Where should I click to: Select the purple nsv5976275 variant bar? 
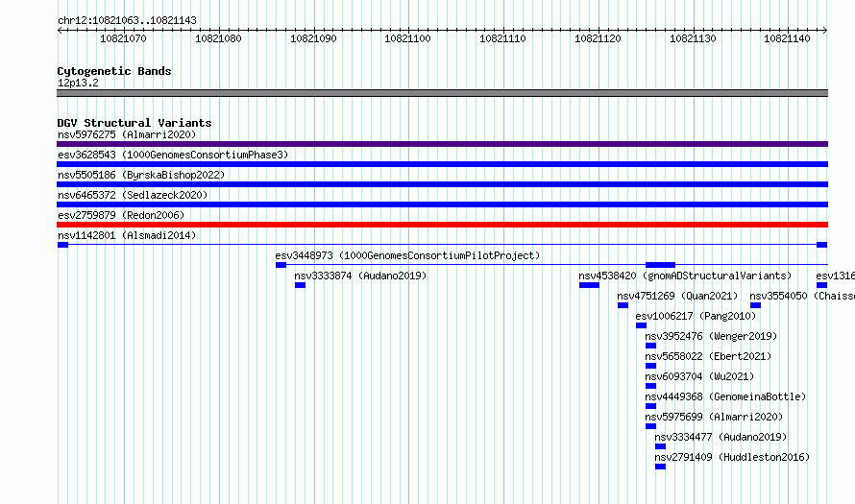(442, 144)
